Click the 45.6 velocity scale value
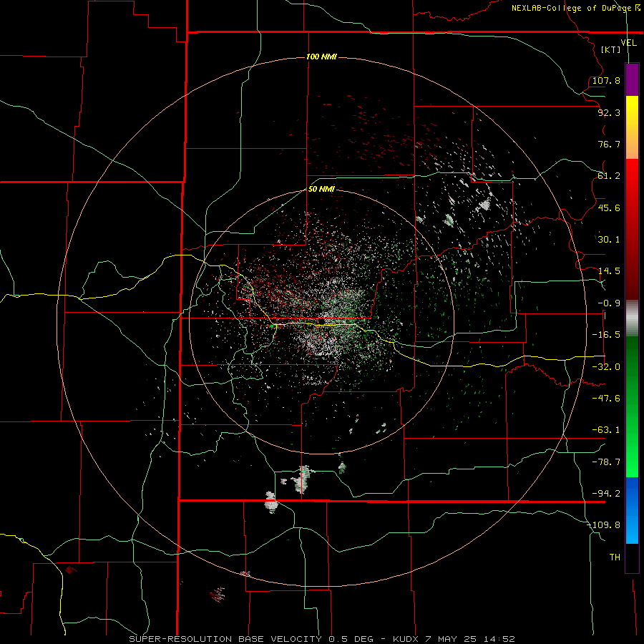The width and height of the screenshot is (644, 644). [609, 208]
